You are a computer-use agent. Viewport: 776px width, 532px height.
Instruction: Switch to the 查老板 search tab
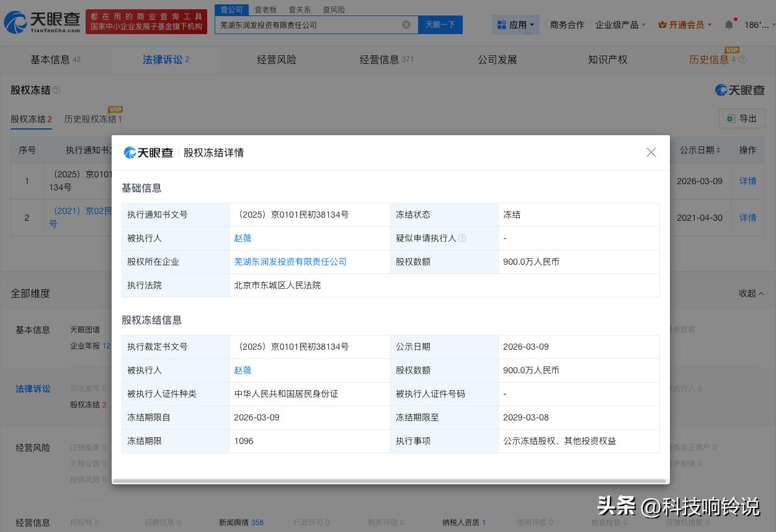265,9
